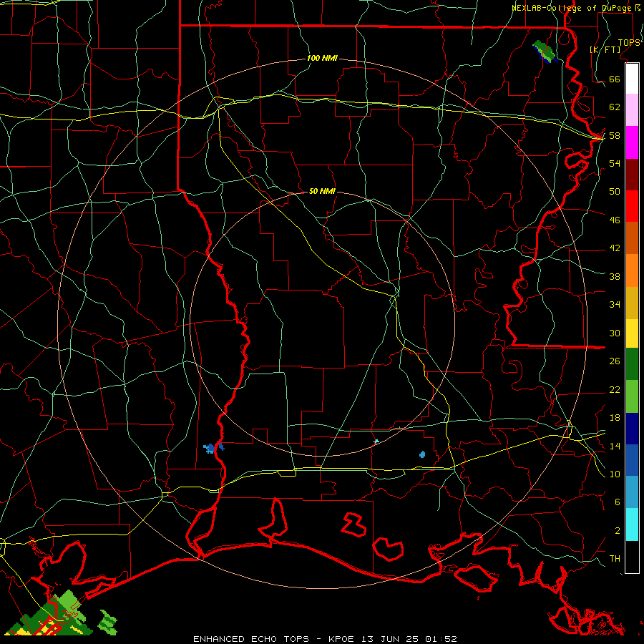Click the green echo cell near top right
Screen dimensions: 644x644
tap(545, 52)
